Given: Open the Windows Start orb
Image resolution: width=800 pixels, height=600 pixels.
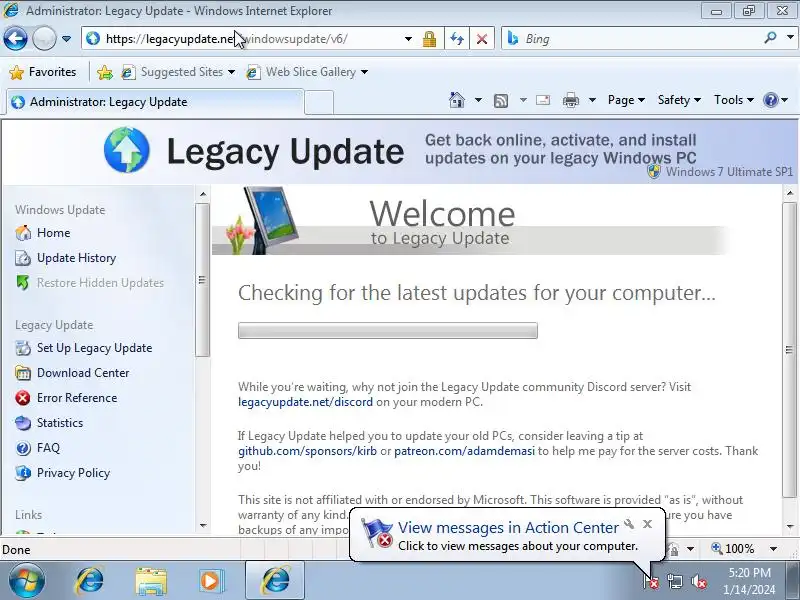Looking at the screenshot, I should 27,581.
